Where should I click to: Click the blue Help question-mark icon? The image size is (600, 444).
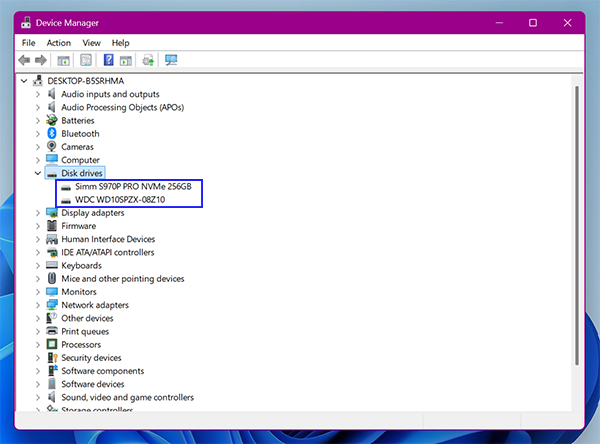(109, 60)
